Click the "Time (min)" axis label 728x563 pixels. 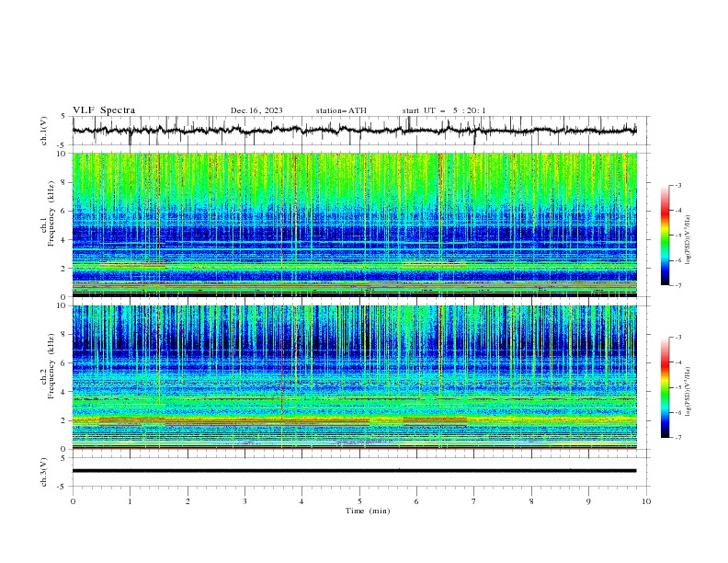[x=368, y=511]
